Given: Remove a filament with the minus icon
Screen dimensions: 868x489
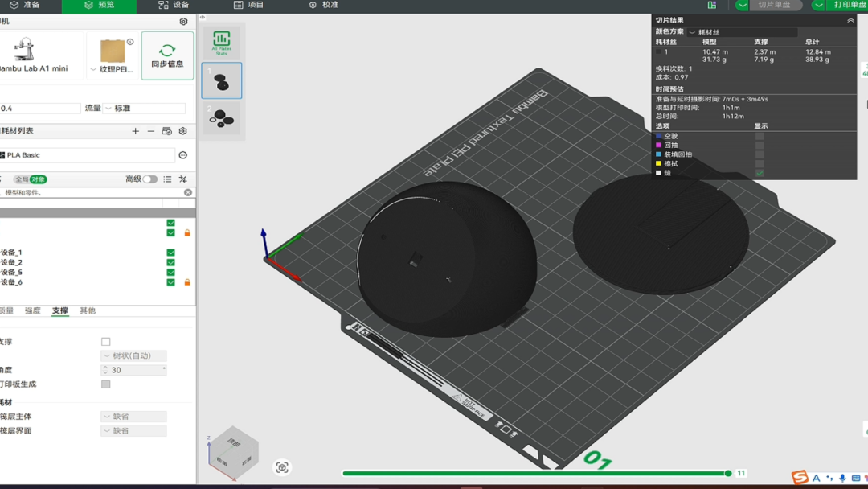Looking at the screenshot, I should [150, 131].
